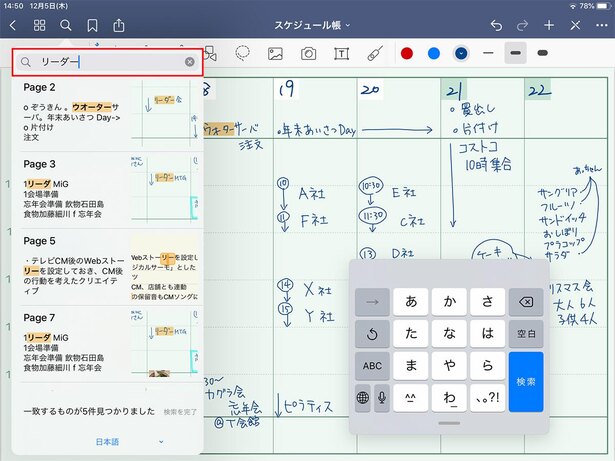Tap the blue 検索 key
Image resolution: width=615 pixels, height=461 pixels.
click(526, 382)
